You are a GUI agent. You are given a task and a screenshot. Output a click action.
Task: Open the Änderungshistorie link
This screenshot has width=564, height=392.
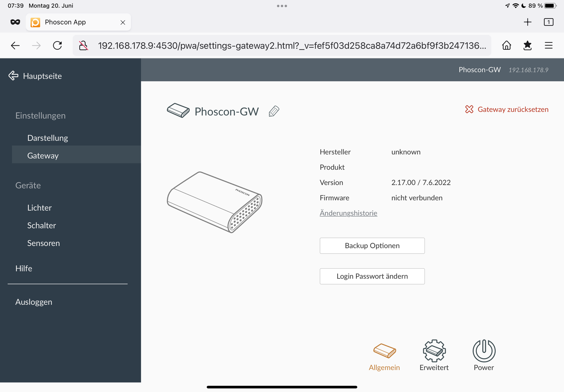click(x=348, y=213)
